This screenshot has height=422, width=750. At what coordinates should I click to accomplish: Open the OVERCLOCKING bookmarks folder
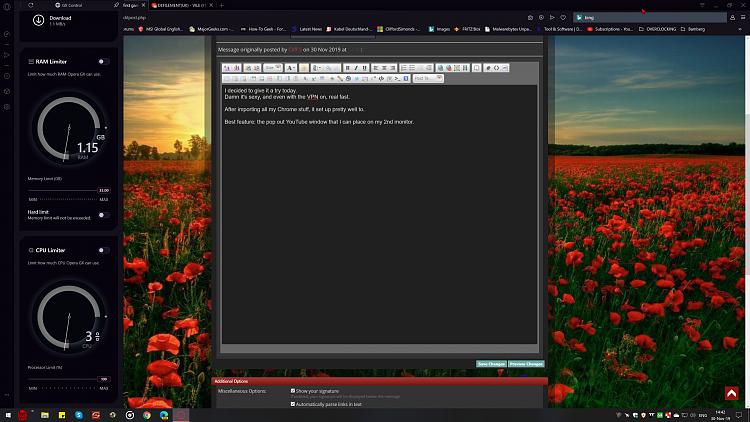click(x=658, y=29)
